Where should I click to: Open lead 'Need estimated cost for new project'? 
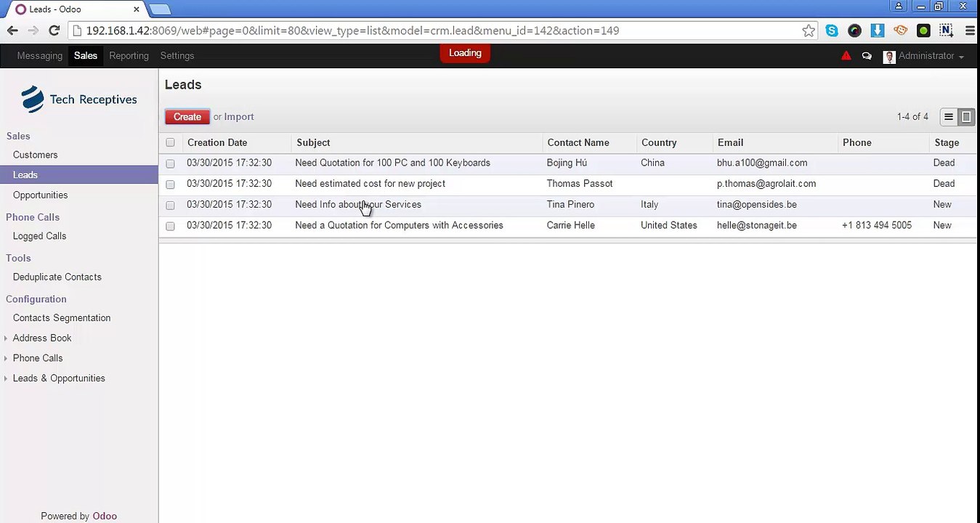370,184
